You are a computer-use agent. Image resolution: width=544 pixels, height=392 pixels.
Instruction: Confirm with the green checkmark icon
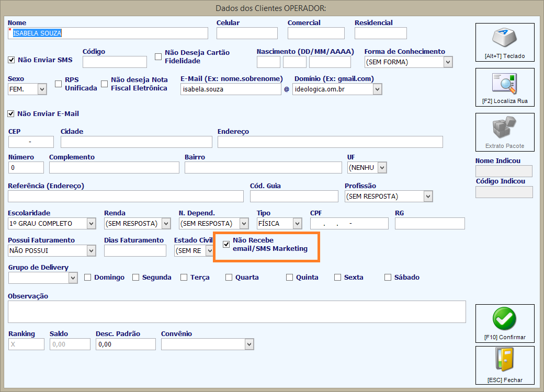point(504,319)
